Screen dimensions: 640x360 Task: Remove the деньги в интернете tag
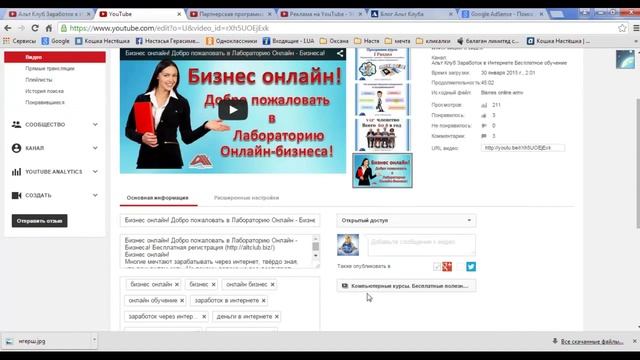click(277, 317)
